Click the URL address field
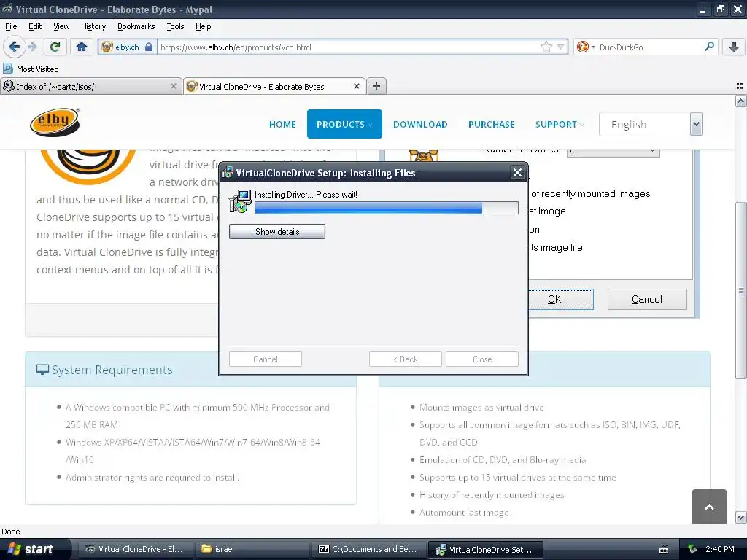This screenshot has height=560, width=747. pyautogui.click(x=349, y=47)
